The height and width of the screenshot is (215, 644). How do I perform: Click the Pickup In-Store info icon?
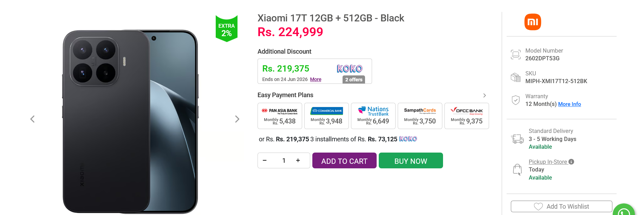coord(571,162)
